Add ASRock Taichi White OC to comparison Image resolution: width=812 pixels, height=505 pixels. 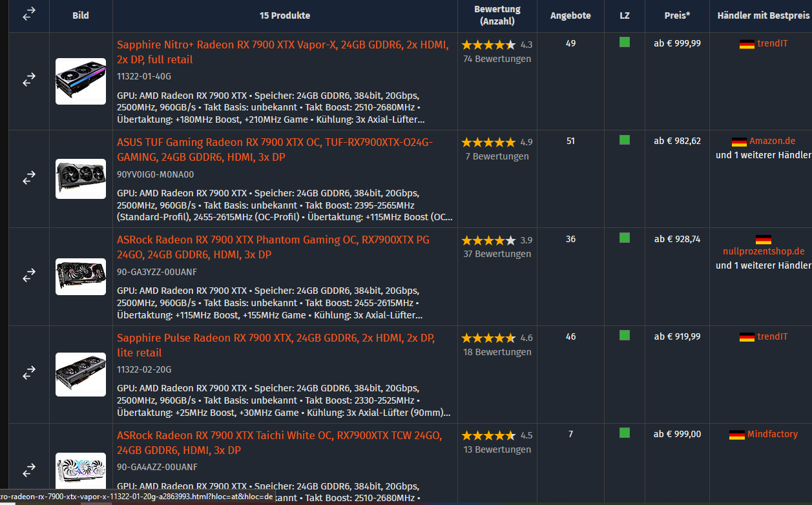click(29, 470)
